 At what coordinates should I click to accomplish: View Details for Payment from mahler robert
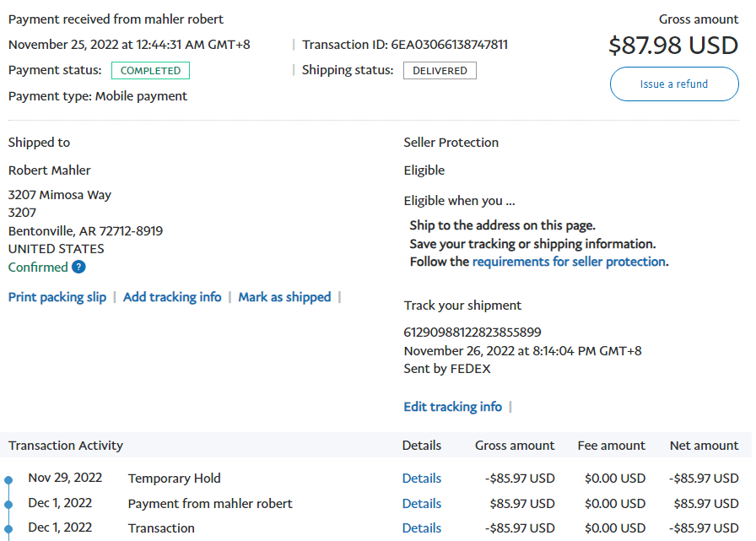pos(422,504)
